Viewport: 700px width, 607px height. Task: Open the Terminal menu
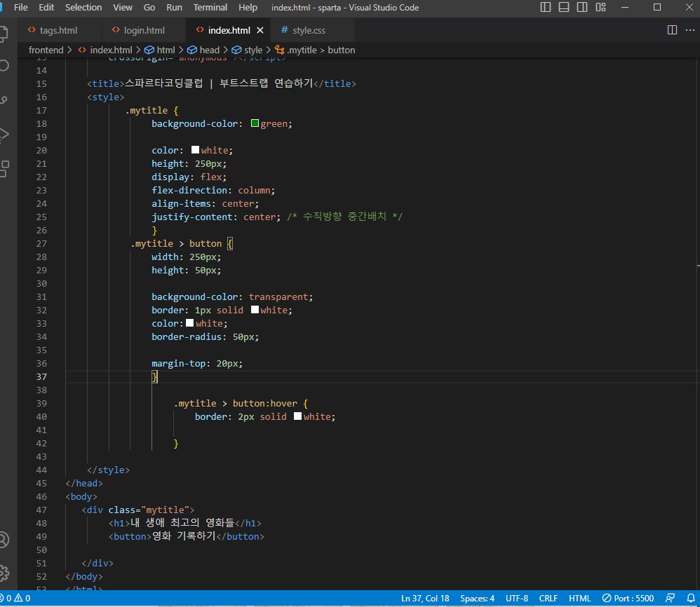tap(210, 7)
